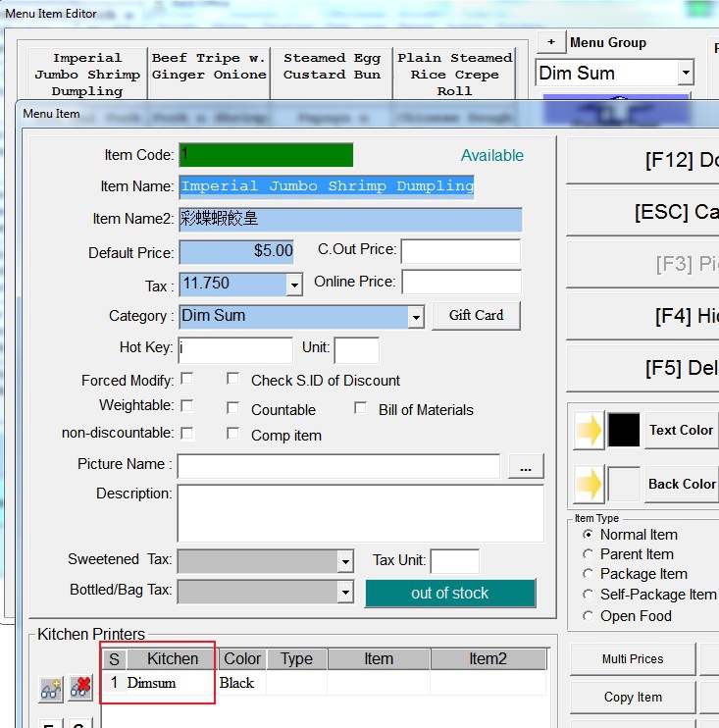
Task: Select the Normal Item radio button
Action: [x=589, y=535]
